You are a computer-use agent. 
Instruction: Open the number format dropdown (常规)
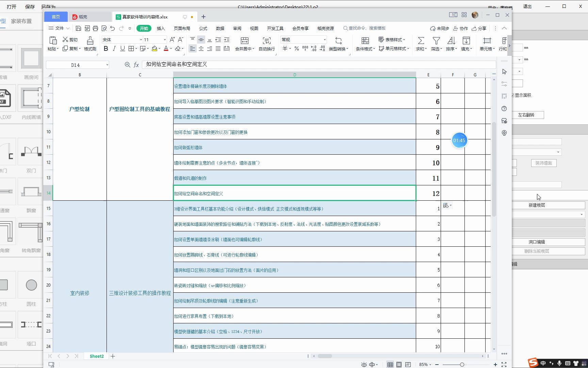click(324, 40)
